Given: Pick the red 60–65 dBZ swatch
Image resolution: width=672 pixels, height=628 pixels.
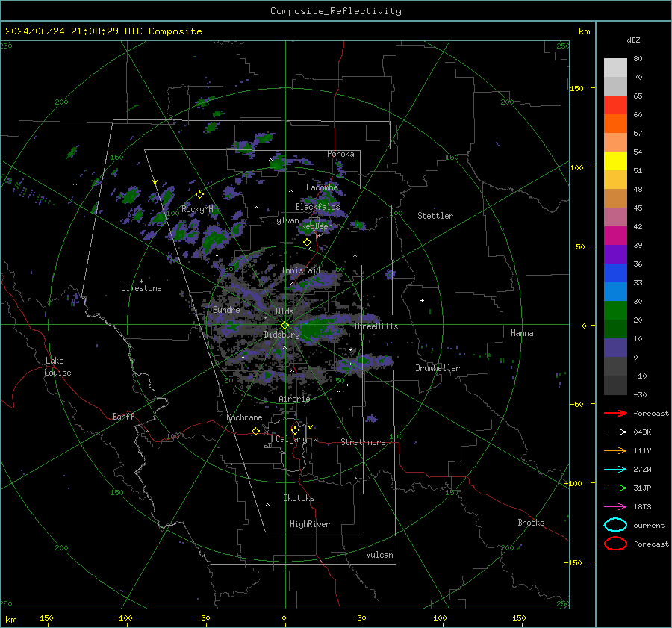Looking at the screenshot, I should coord(615,105).
